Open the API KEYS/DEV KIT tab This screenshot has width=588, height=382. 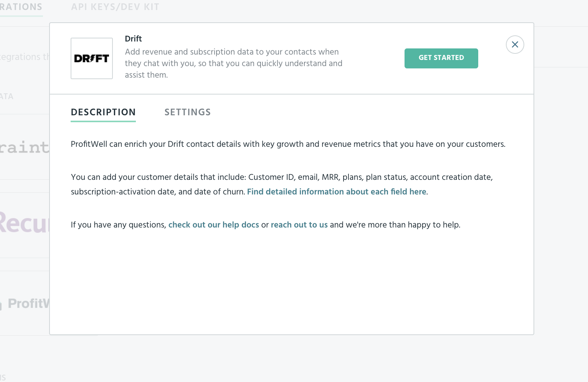(115, 7)
